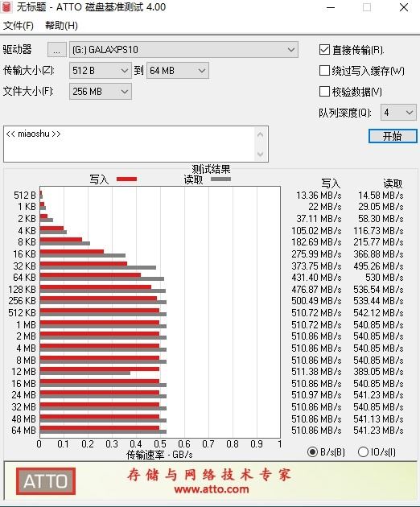Click the description box scroll down arrow
The image size is (420, 507).
click(261, 154)
